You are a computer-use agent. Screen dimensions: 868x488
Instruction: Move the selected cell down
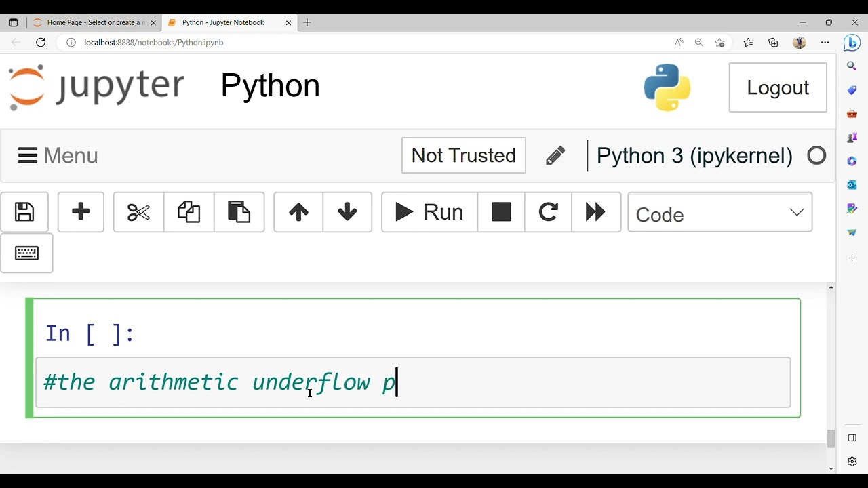(x=347, y=212)
